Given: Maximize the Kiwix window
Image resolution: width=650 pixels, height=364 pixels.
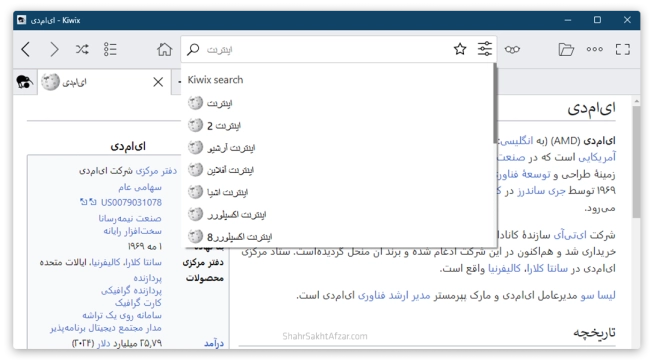Looking at the screenshot, I should pyautogui.click(x=597, y=20).
